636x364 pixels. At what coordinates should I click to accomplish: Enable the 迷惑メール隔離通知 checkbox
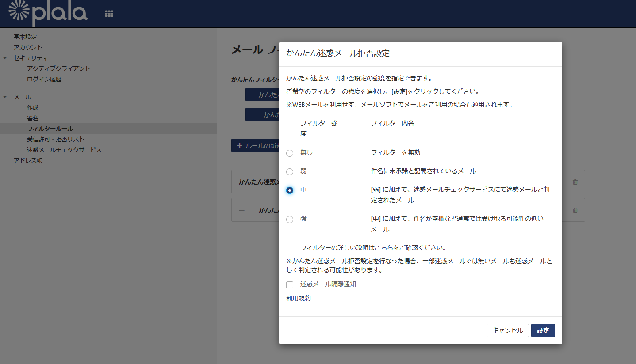290,284
